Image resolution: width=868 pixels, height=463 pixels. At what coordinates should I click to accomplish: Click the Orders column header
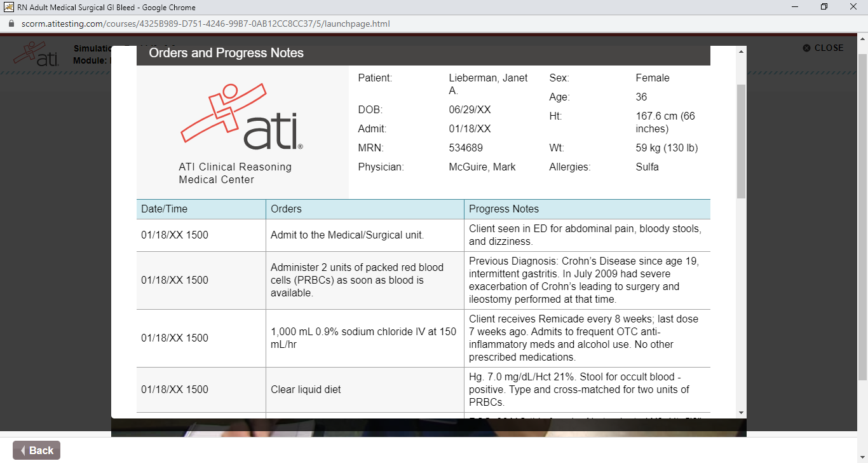pos(365,209)
